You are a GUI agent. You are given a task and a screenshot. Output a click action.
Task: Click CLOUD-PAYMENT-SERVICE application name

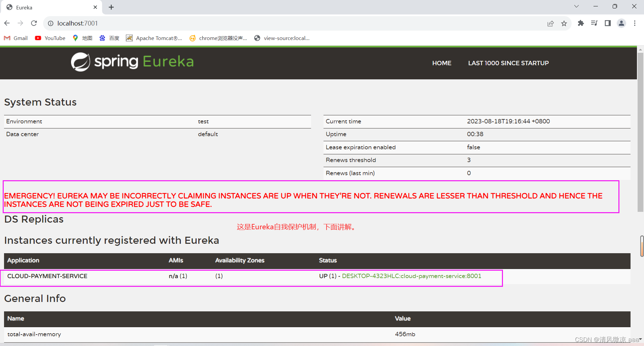[x=47, y=276]
